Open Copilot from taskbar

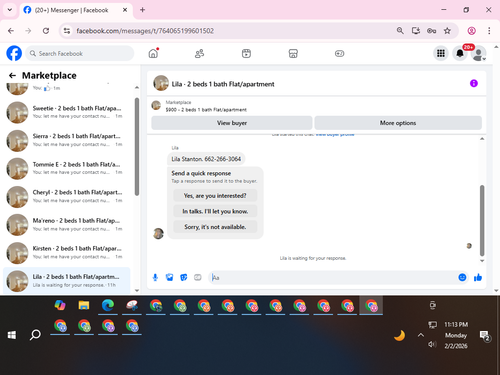[60, 305]
